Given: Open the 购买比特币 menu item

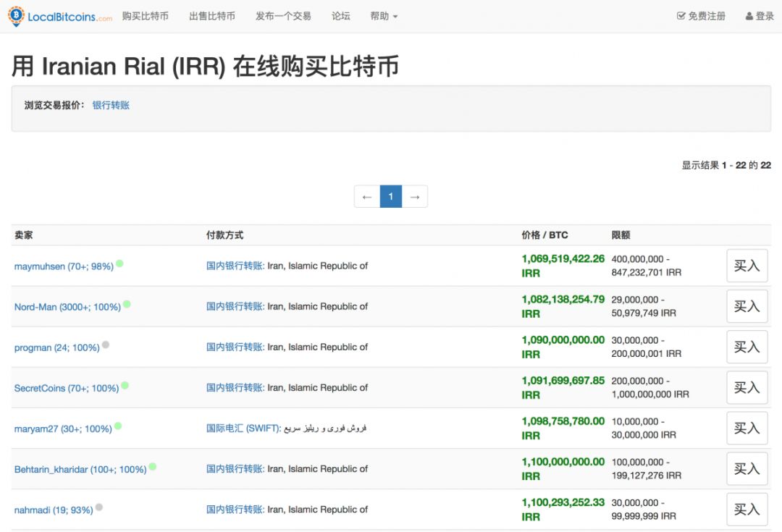Looking at the screenshot, I should [145, 17].
